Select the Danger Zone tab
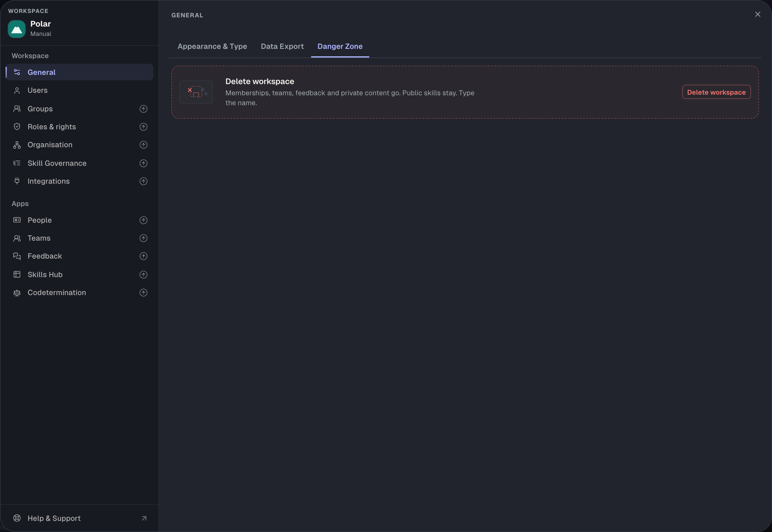This screenshot has height=532, width=772. coord(340,46)
